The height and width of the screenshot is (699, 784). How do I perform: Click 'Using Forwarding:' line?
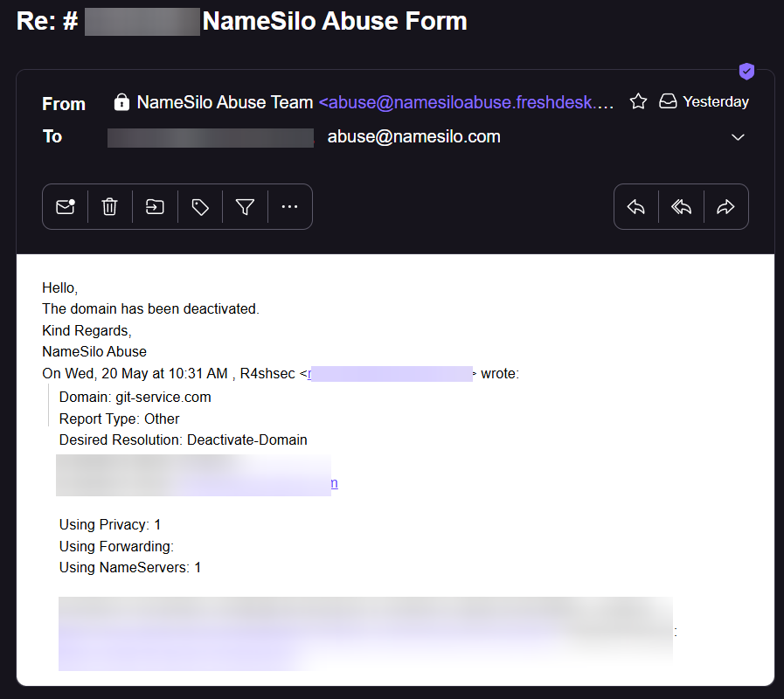(116, 546)
